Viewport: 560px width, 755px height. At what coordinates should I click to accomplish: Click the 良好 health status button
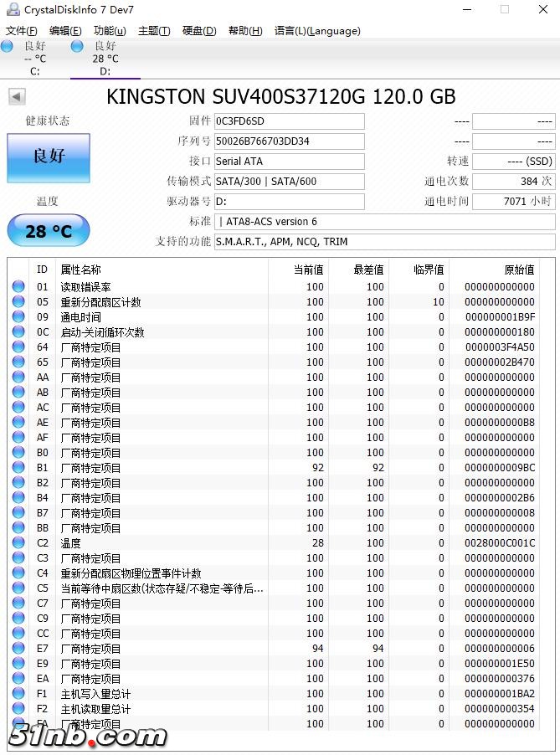pyautogui.click(x=49, y=158)
